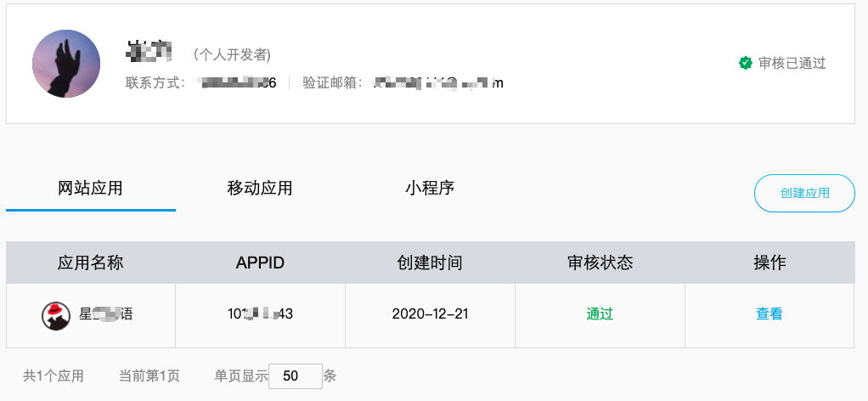Click the 创建应用 button
This screenshot has height=401, width=868.
click(x=804, y=194)
